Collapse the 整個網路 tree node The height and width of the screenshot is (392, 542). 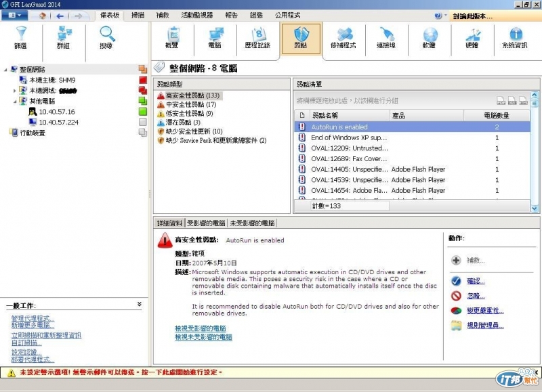5,70
